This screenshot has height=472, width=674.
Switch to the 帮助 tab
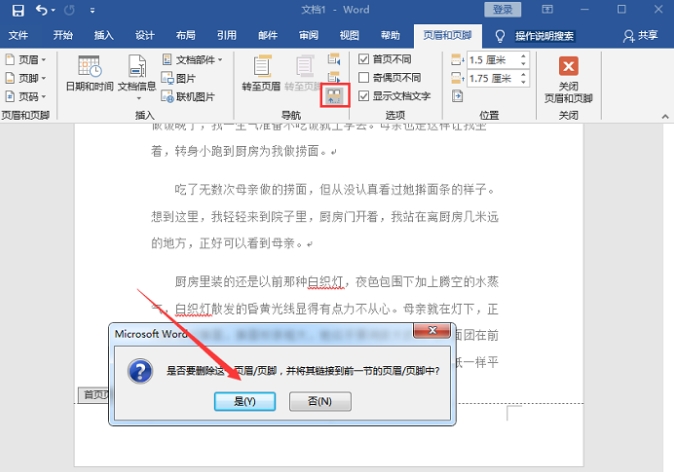click(390, 35)
